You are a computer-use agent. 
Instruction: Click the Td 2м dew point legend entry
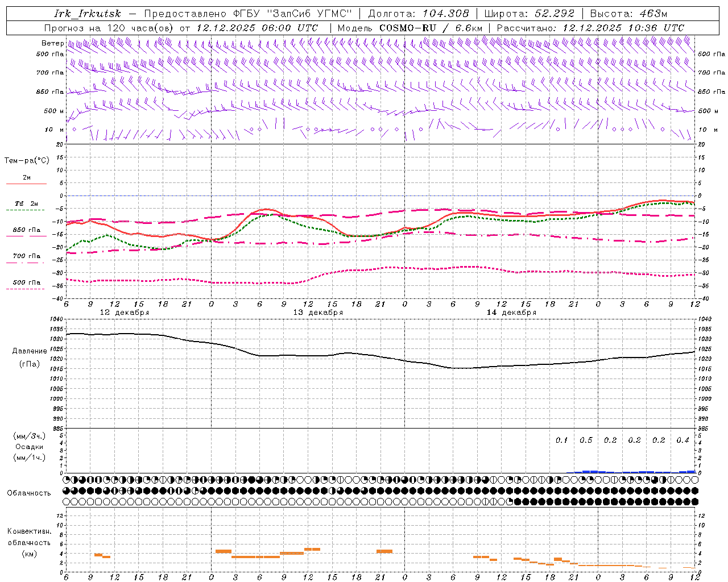26,203
